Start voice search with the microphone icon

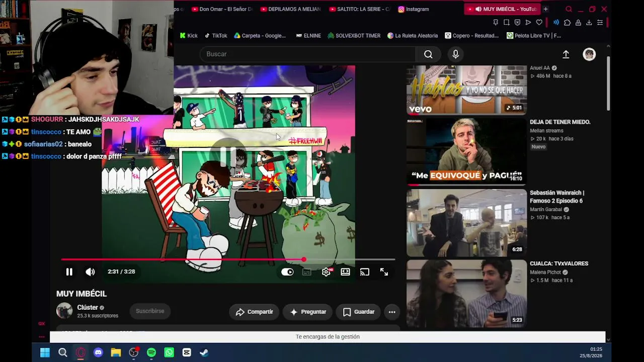(x=455, y=54)
